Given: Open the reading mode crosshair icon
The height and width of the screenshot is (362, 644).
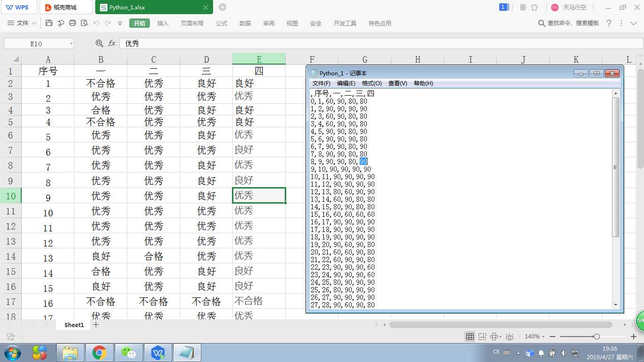Looking at the screenshot, I should tap(495, 337).
